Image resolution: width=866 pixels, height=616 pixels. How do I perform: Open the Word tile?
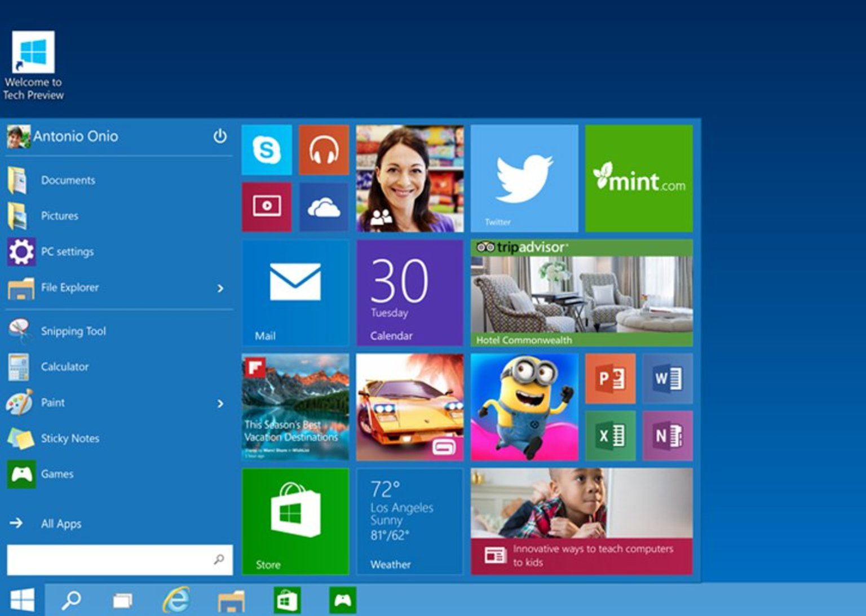pyautogui.click(x=668, y=378)
